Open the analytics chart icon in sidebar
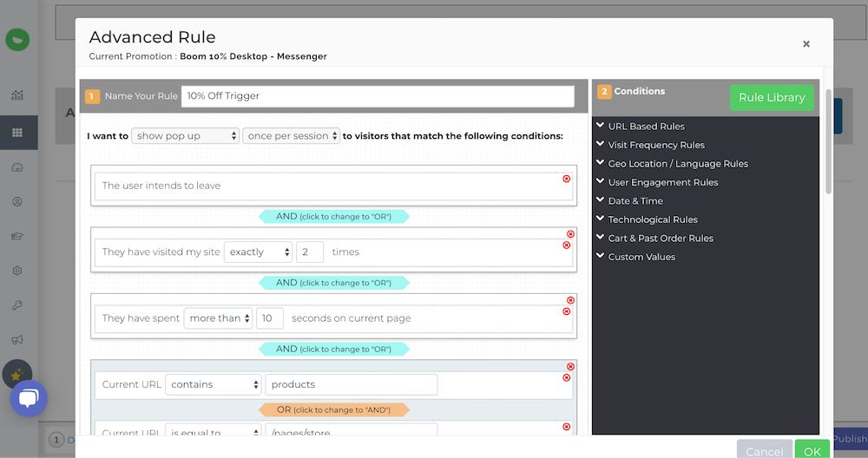Viewport: 868px width, 458px height. click(17, 95)
